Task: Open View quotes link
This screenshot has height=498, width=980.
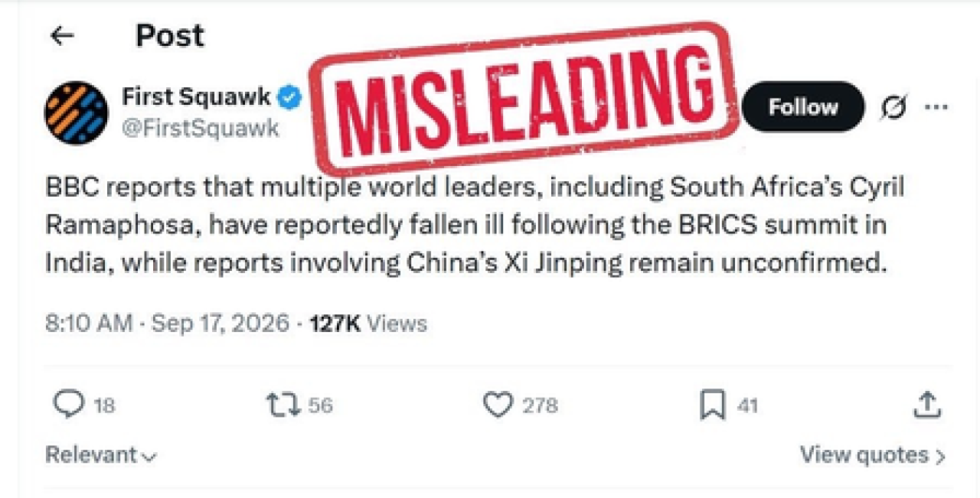Action: click(x=873, y=454)
